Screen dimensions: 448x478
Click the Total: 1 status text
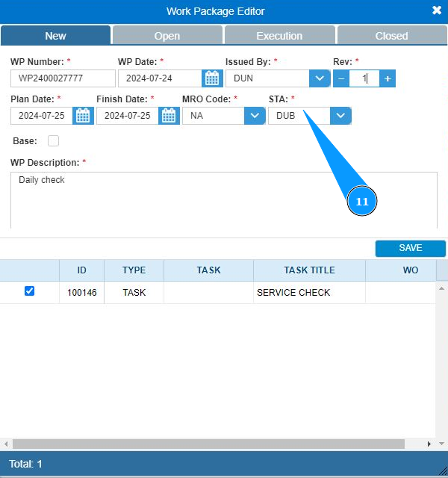tap(25, 465)
